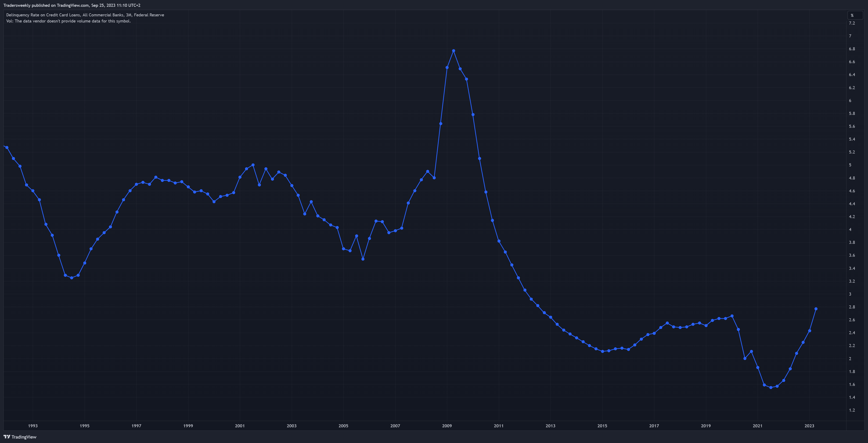Click the 3.6 value on the price scale
868x443 pixels.
pyautogui.click(x=852, y=255)
